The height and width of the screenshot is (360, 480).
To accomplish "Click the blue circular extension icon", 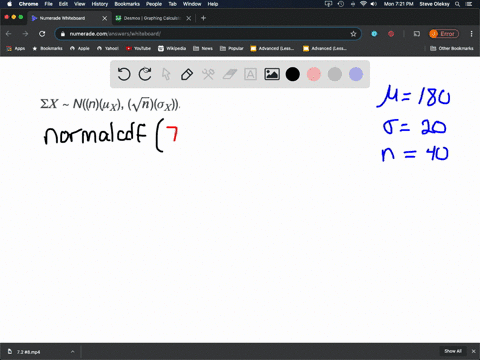I will click(x=374, y=34).
